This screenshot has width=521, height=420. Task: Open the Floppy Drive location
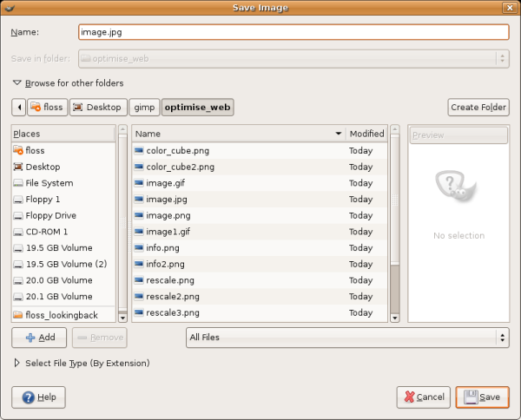click(x=50, y=215)
